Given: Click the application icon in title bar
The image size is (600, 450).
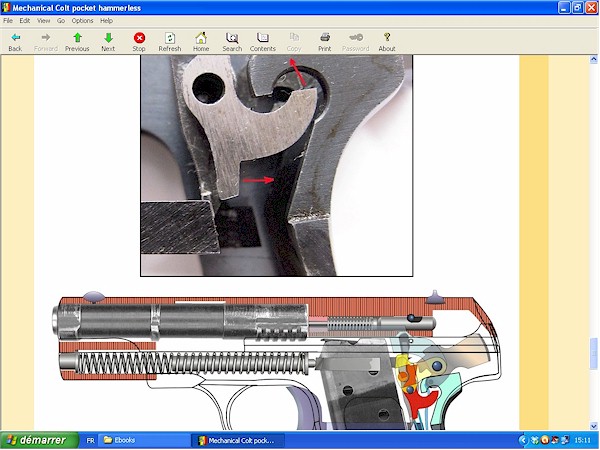Looking at the screenshot, I should point(6,8).
